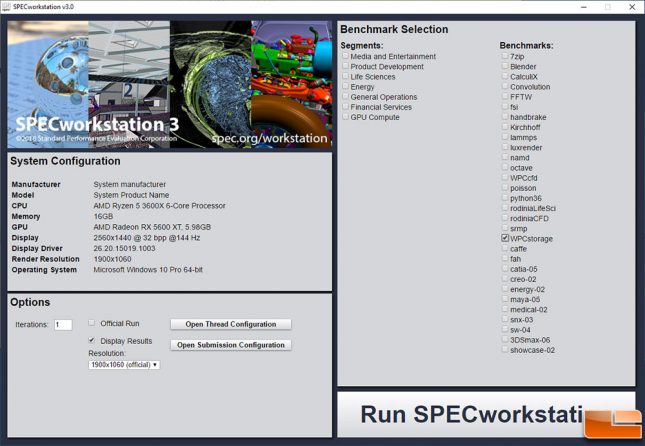The width and height of the screenshot is (645, 446).
Task: Check the CalculiX benchmark
Action: click(505, 76)
